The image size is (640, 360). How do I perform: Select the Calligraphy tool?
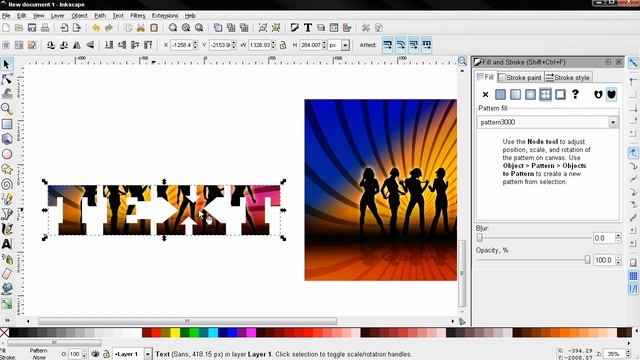point(7,229)
